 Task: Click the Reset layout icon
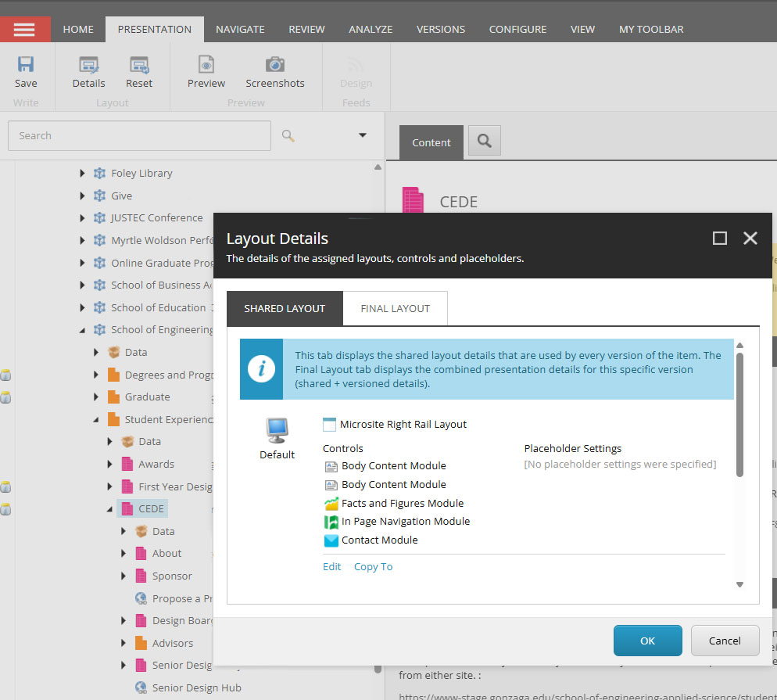(139, 66)
